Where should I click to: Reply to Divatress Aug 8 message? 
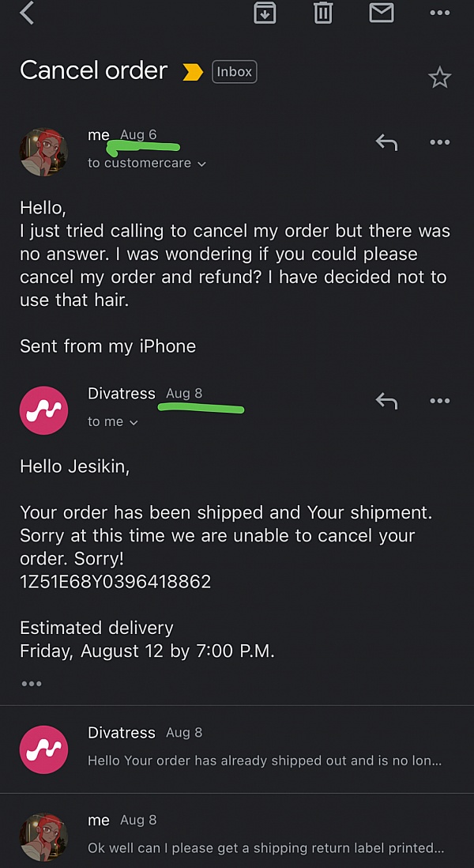tap(386, 402)
